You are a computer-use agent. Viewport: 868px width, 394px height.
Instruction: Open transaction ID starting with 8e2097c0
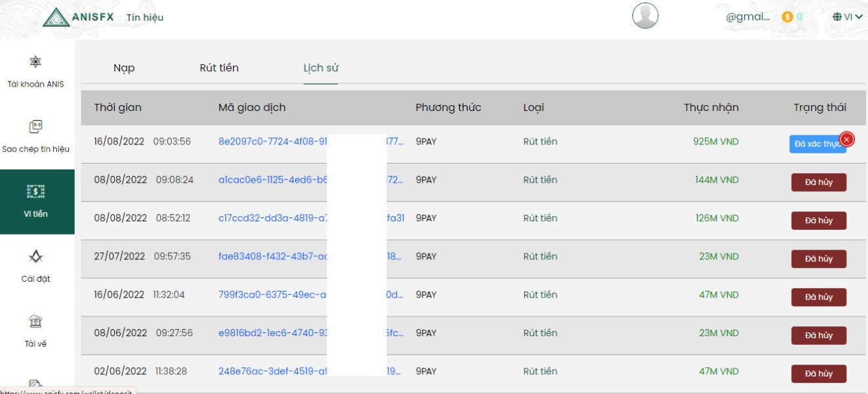coord(272,141)
